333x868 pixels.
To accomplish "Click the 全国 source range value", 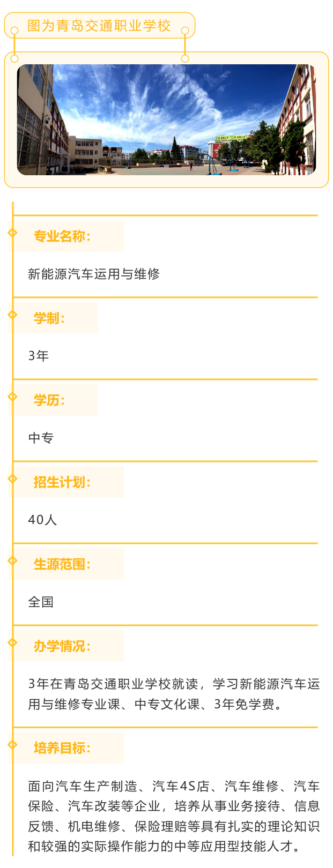I will [41, 602].
